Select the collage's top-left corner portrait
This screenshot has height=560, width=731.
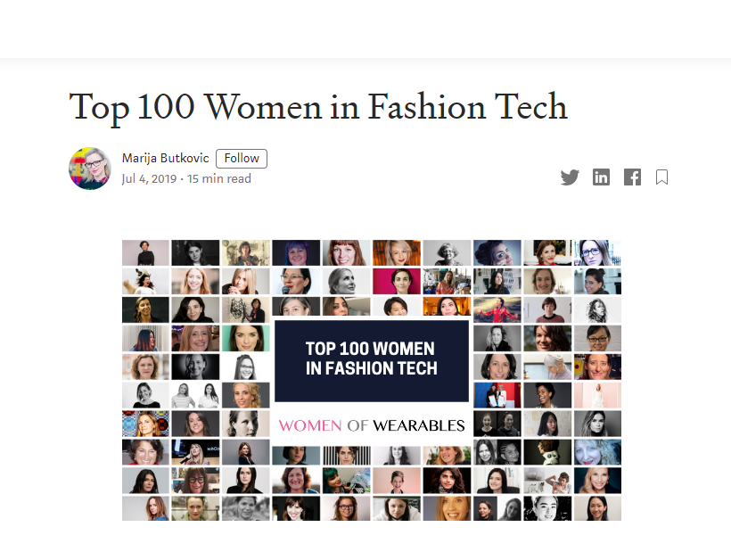[145, 253]
